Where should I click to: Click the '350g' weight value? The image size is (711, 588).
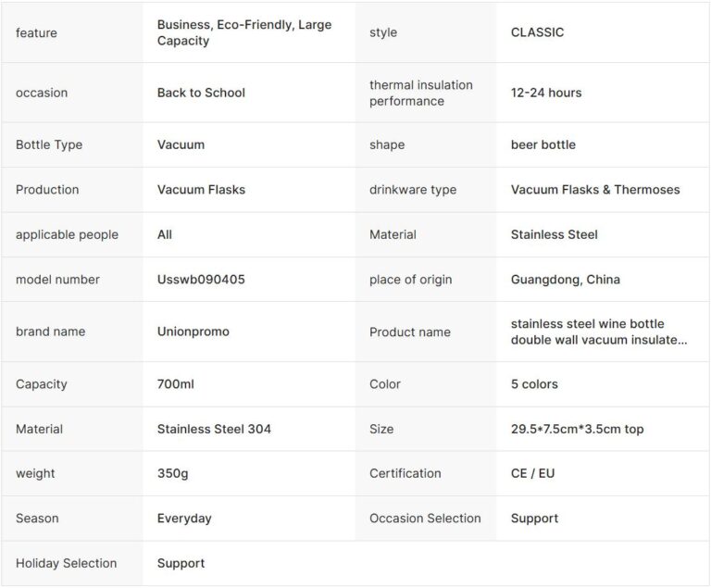click(172, 473)
